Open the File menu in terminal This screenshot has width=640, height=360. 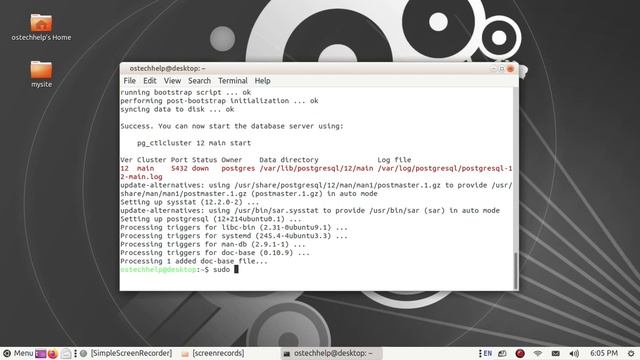click(129, 81)
